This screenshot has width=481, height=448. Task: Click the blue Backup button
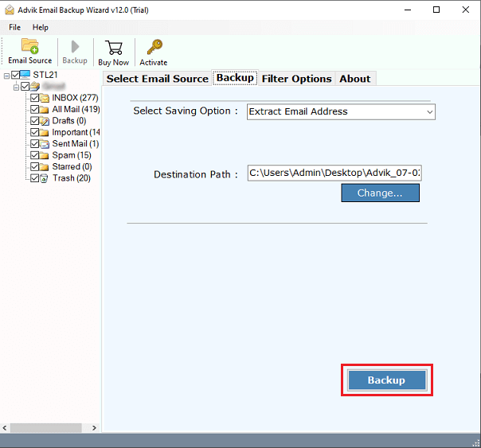coord(386,380)
